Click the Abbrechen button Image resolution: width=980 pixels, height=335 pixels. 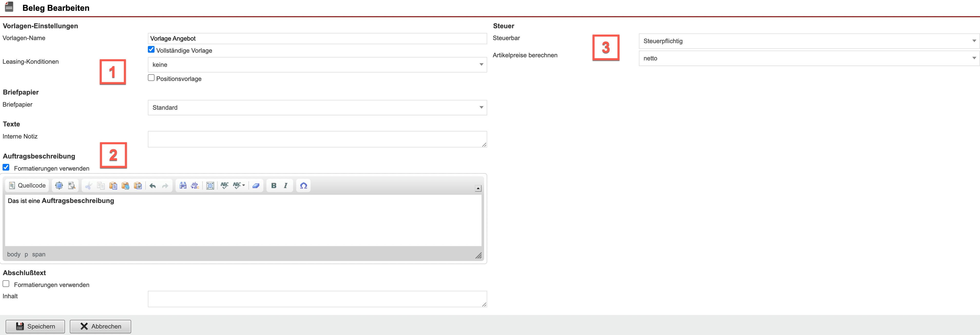coord(100,326)
